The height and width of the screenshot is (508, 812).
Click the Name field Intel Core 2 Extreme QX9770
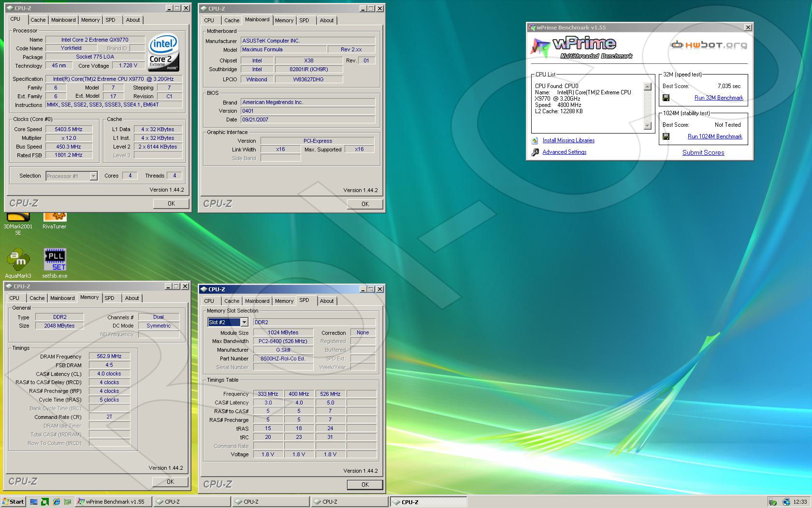click(x=95, y=40)
